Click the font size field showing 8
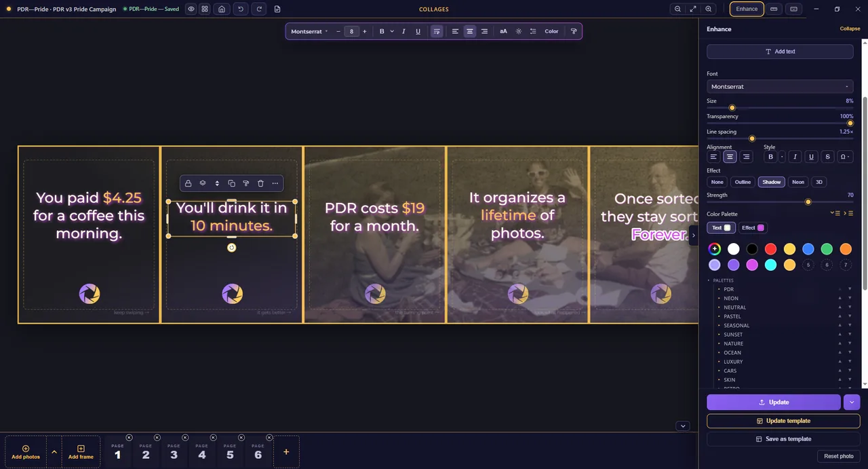Image resolution: width=868 pixels, height=469 pixels. [351, 31]
